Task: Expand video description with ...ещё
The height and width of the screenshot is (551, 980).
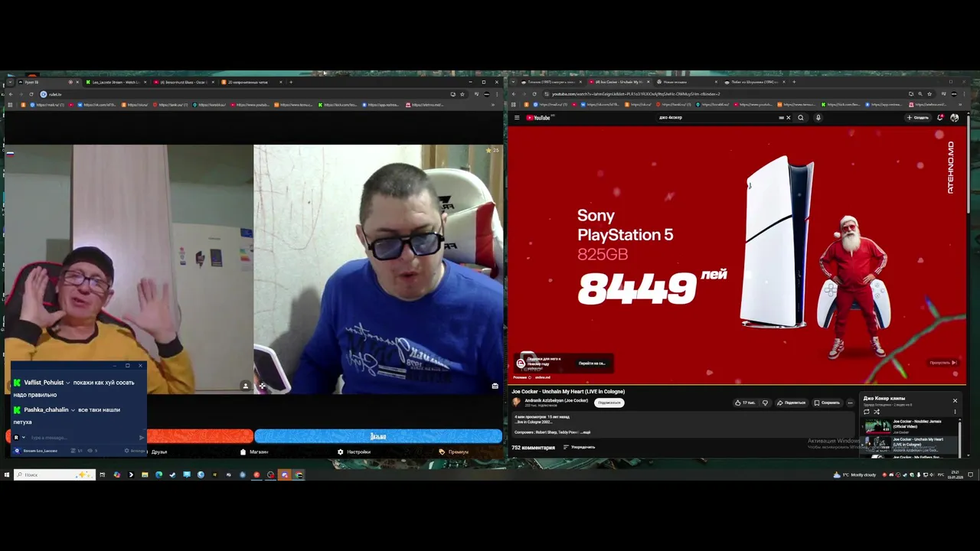Action: (x=585, y=432)
